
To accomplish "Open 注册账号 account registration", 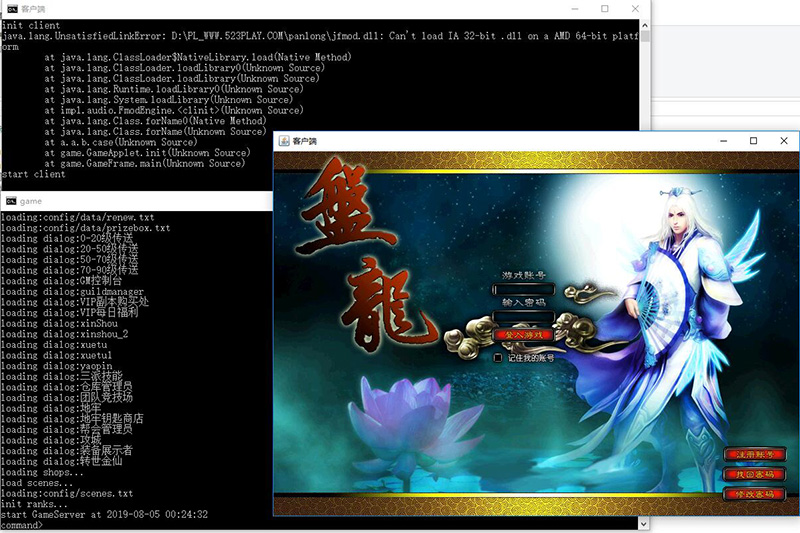I will [755, 454].
